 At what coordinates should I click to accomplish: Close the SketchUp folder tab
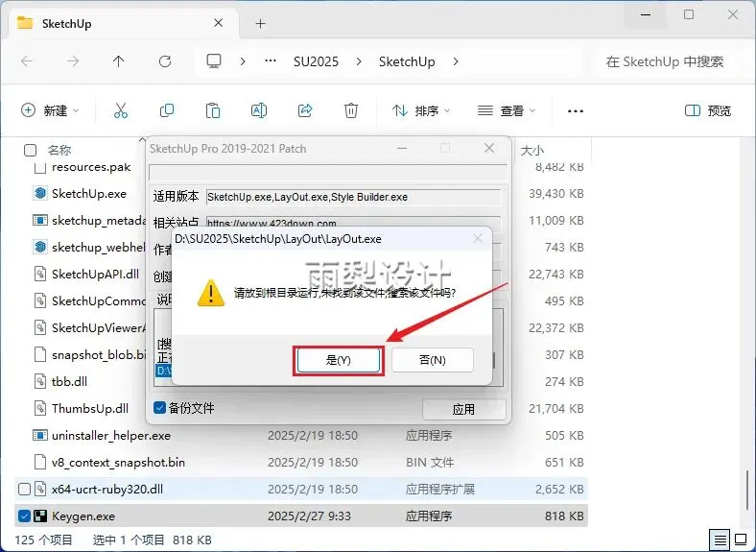tap(219, 23)
